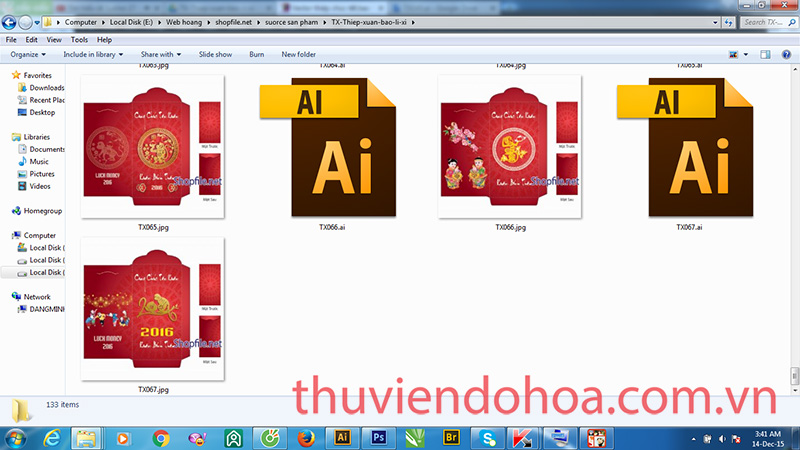This screenshot has width=800, height=450.
Task: Open Yahoo Messenger smiley taskbar icon
Action: click(x=197, y=438)
